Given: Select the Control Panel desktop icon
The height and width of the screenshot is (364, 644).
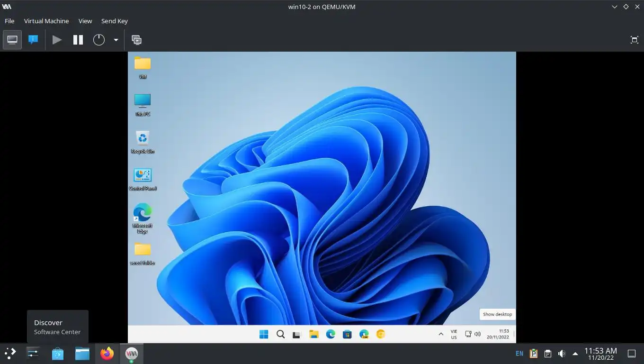Looking at the screenshot, I should [143, 179].
